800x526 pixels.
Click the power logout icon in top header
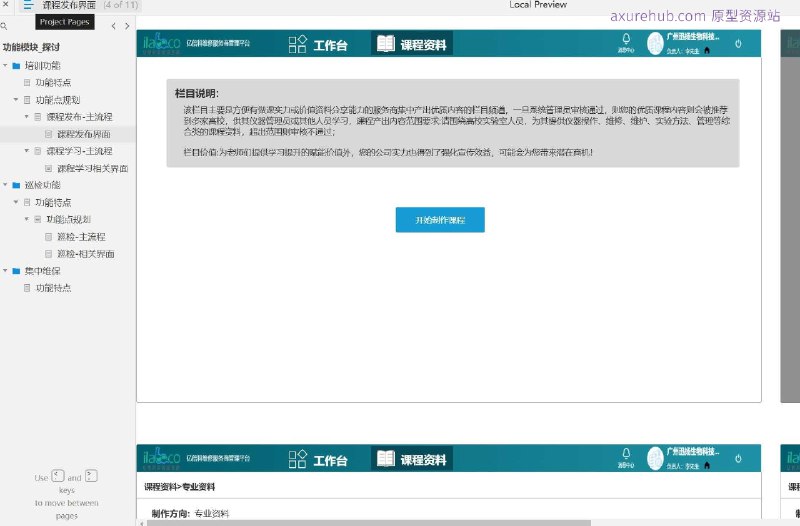[738, 44]
